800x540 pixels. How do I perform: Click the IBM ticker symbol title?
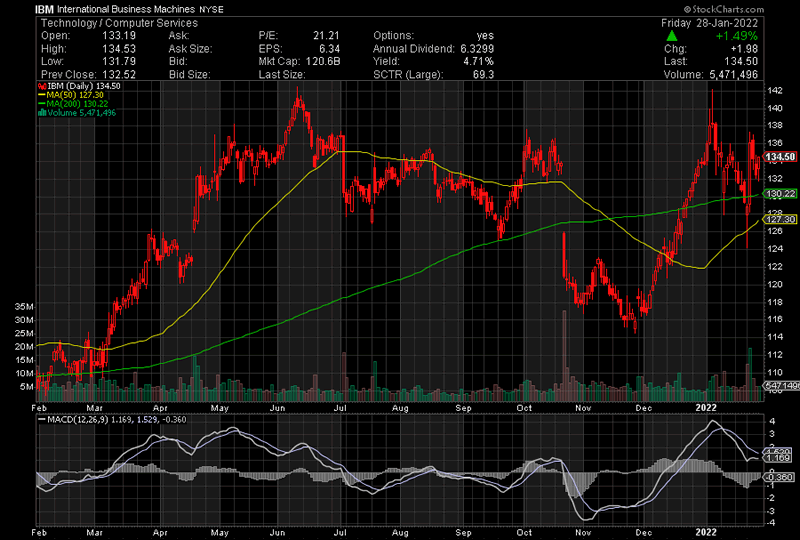(44, 9)
